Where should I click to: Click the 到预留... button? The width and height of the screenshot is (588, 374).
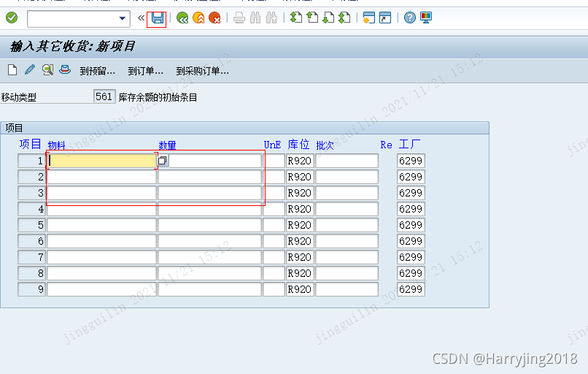point(97,71)
